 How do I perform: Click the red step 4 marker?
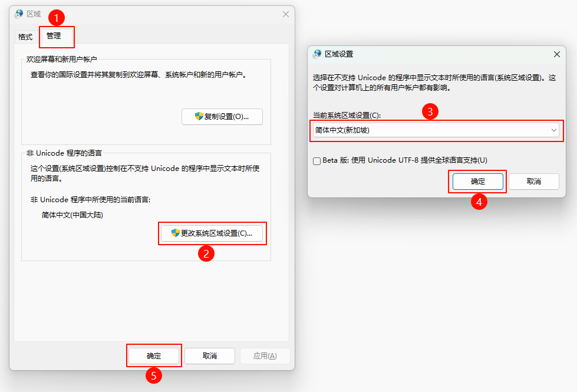coord(479,202)
